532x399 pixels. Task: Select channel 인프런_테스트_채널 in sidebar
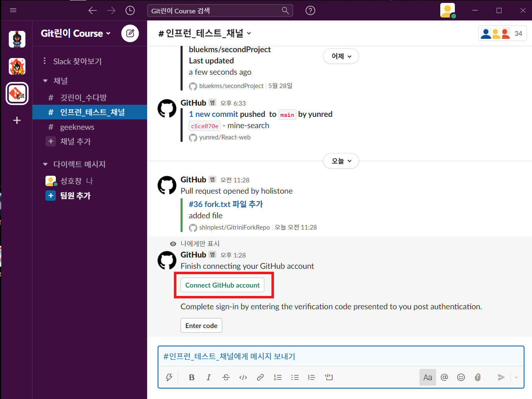pyautogui.click(x=90, y=112)
